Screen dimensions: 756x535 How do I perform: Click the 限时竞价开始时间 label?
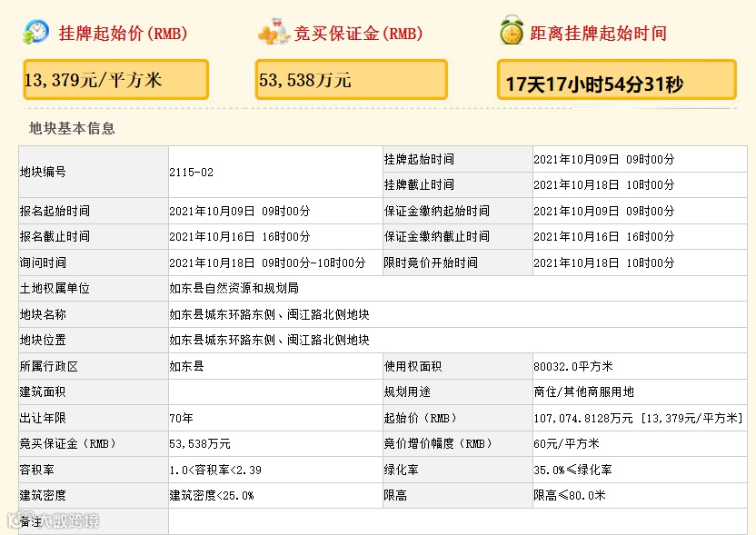pos(431,263)
